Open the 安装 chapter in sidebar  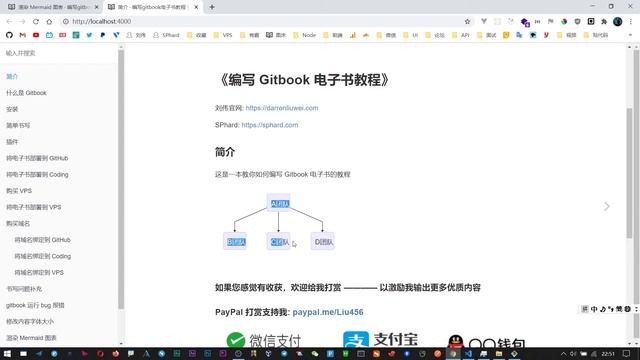(x=12, y=109)
